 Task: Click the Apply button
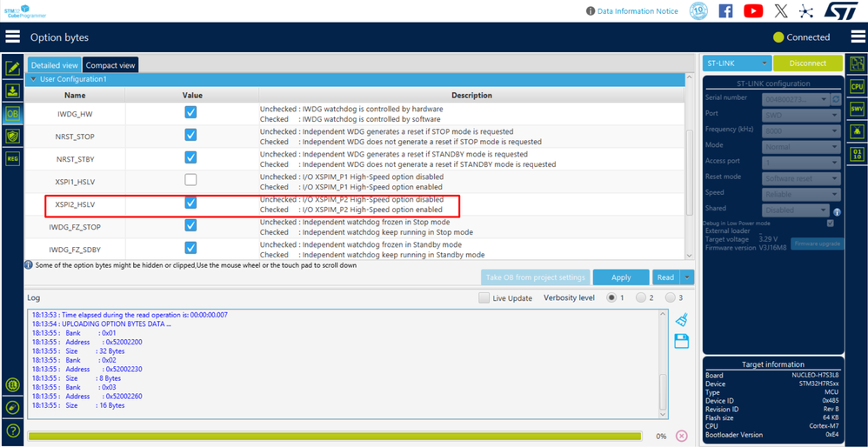click(x=621, y=277)
